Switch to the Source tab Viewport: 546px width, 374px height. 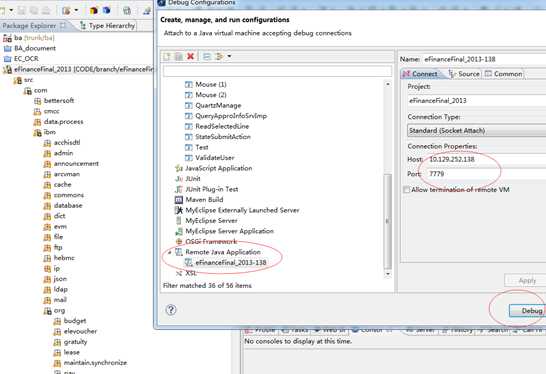465,74
